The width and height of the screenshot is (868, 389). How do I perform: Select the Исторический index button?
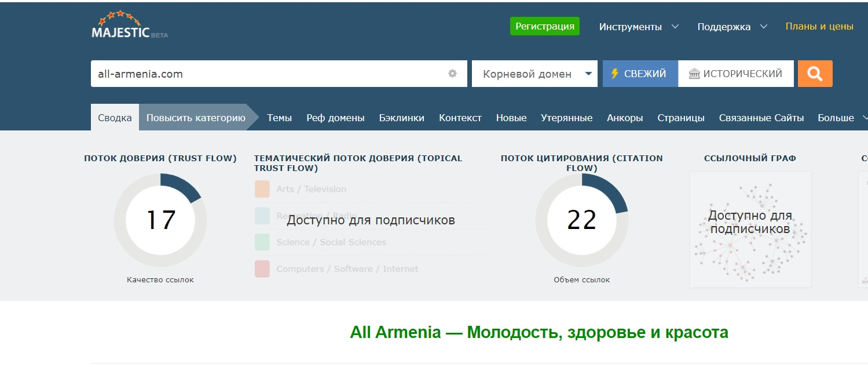click(736, 74)
